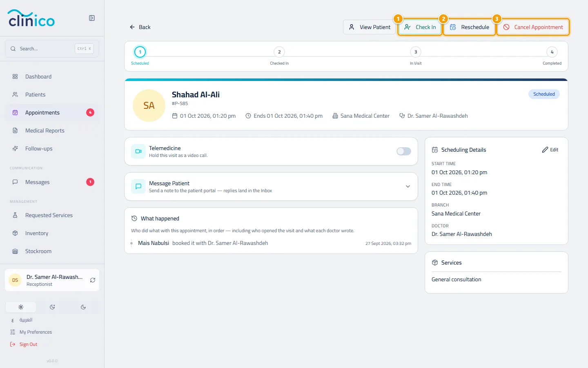Image resolution: width=588 pixels, height=368 pixels.
Task: Open the Appointments section
Action: [52, 112]
